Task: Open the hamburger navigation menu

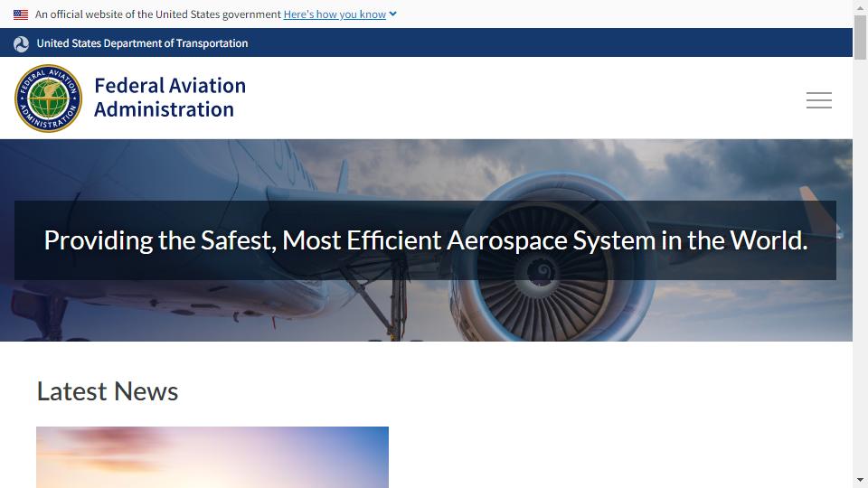Action: 819,100
